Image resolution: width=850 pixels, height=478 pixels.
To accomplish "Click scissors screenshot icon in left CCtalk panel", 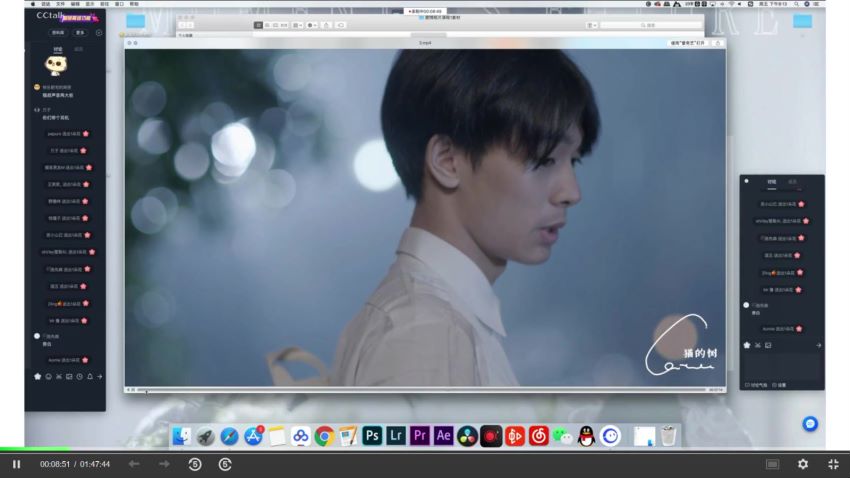I will pos(59,377).
